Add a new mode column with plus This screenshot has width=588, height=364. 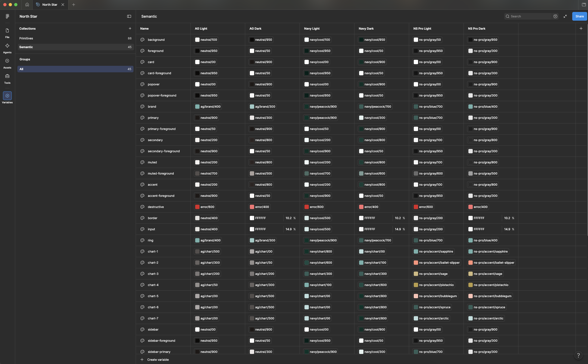pyautogui.click(x=581, y=29)
